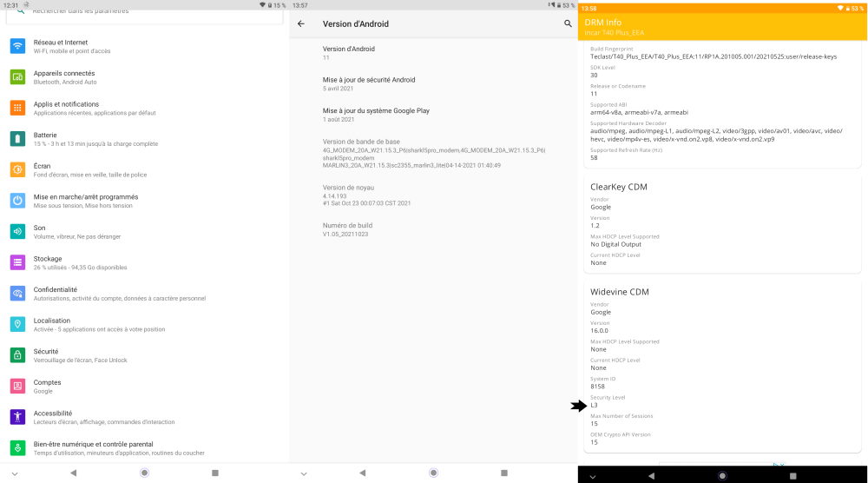Image resolution: width=868 pixels, height=483 pixels.
Task: Tap Mise à jour du système Google Play
Action: tap(433, 116)
